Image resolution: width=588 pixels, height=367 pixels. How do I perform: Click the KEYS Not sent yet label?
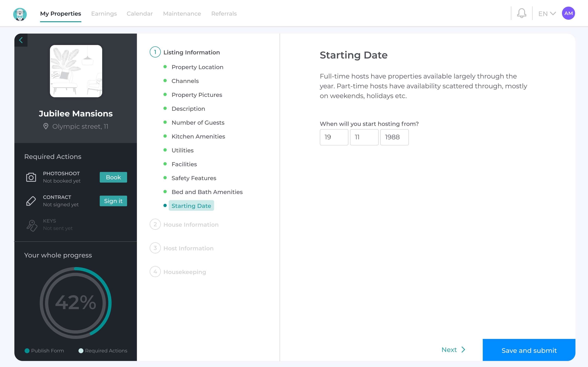pos(58,225)
